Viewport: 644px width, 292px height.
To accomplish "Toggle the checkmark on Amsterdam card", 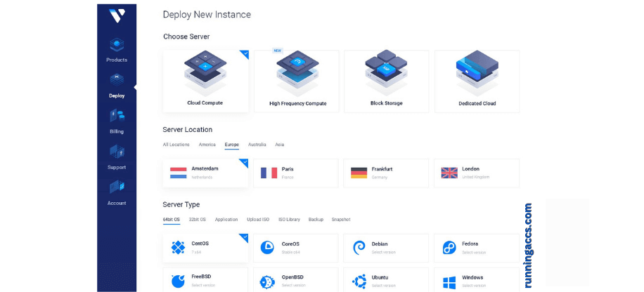I will [245, 162].
